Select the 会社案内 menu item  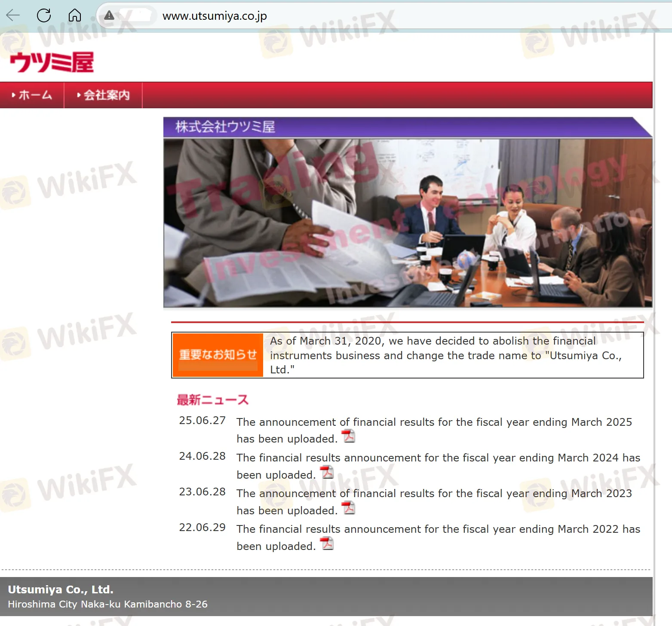tap(103, 95)
